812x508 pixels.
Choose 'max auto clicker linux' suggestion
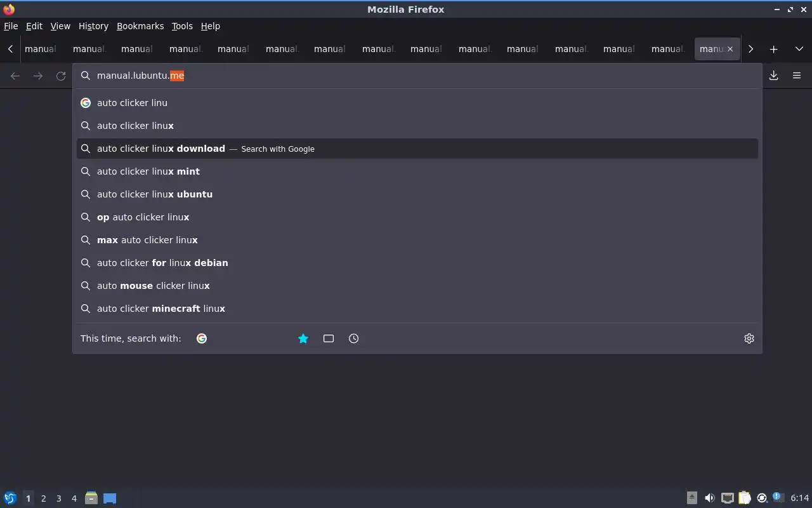[x=417, y=240]
